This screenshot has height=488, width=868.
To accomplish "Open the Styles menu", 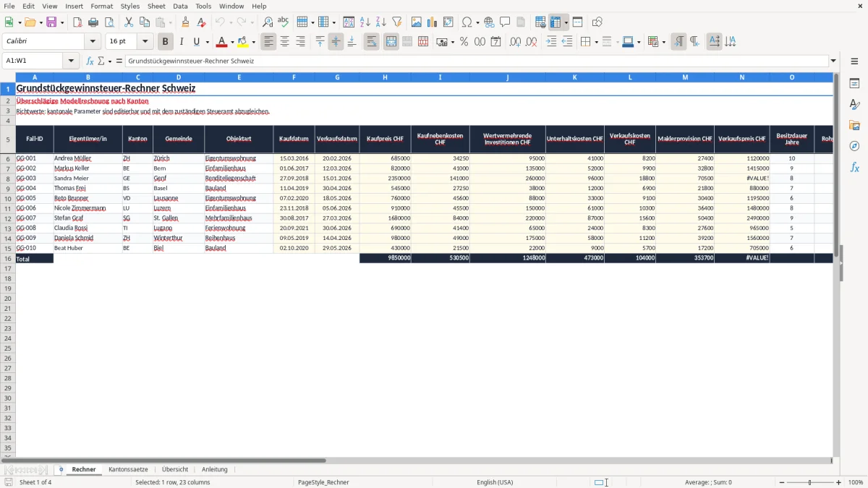I will (130, 6).
